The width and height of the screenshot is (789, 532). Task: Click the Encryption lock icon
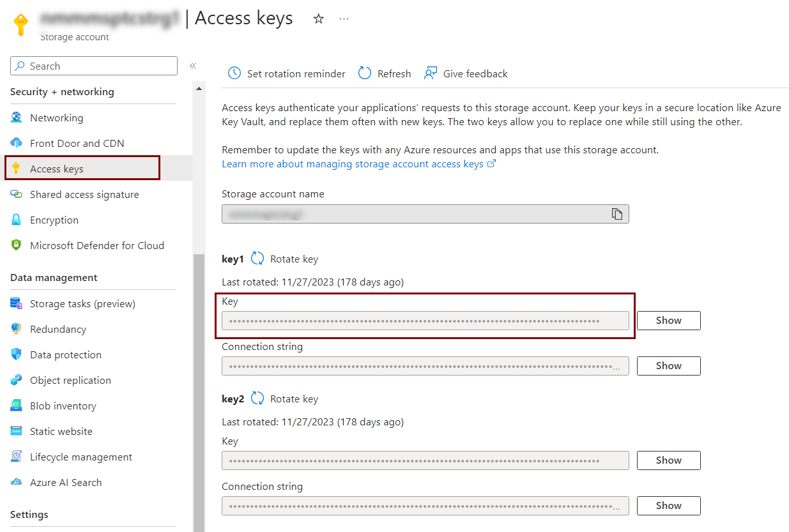click(x=17, y=220)
